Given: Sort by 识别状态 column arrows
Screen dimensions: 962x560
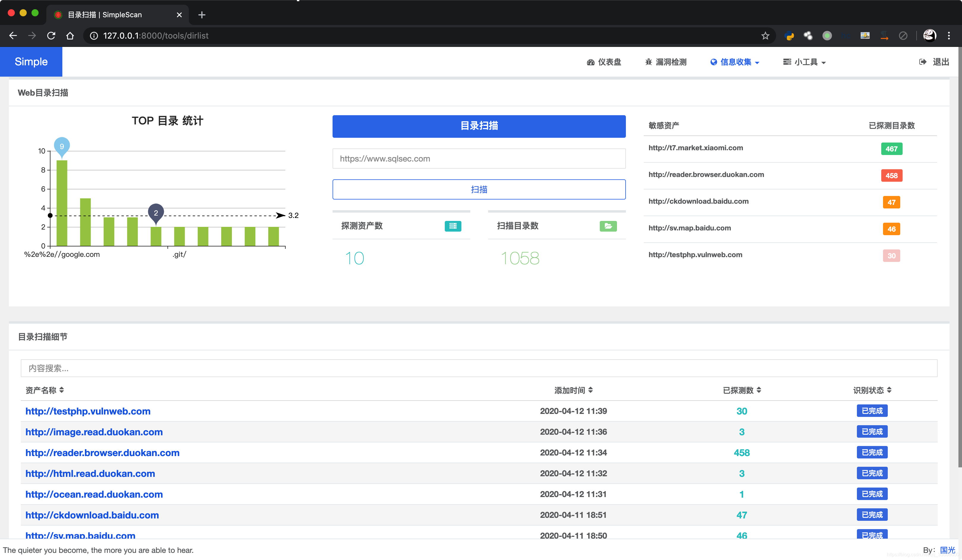Looking at the screenshot, I should 889,390.
